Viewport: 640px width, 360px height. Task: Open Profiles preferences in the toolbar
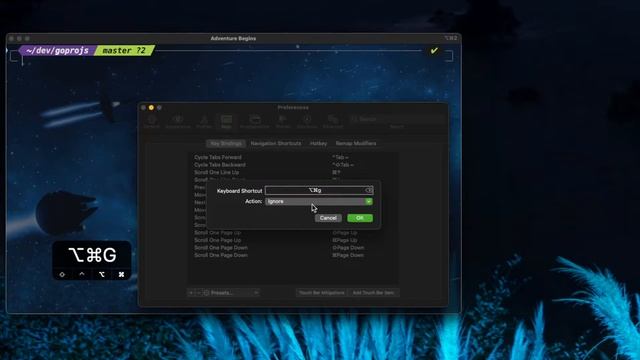(204, 121)
